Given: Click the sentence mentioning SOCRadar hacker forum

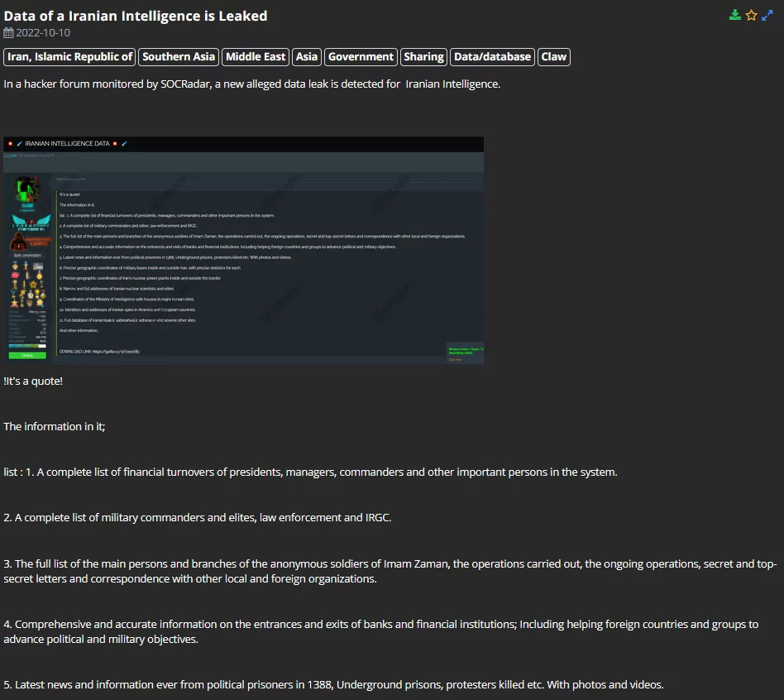Looking at the screenshot, I should pos(252,84).
